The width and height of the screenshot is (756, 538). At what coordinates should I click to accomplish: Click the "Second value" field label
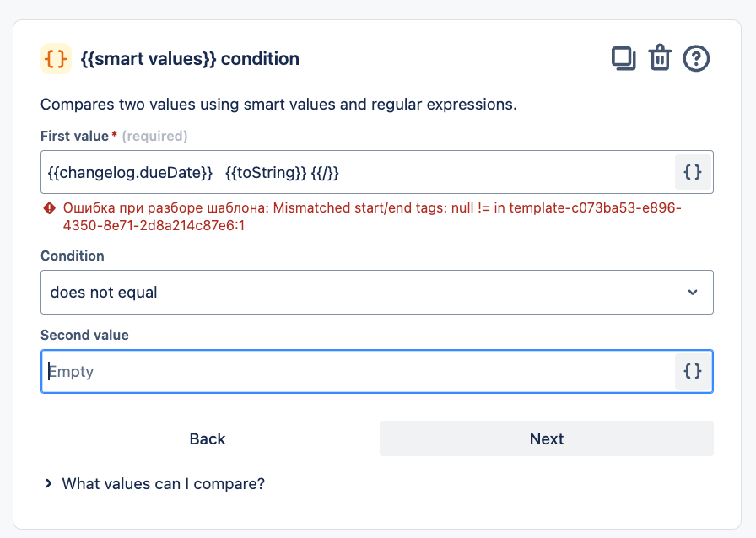tap(84, 335)
